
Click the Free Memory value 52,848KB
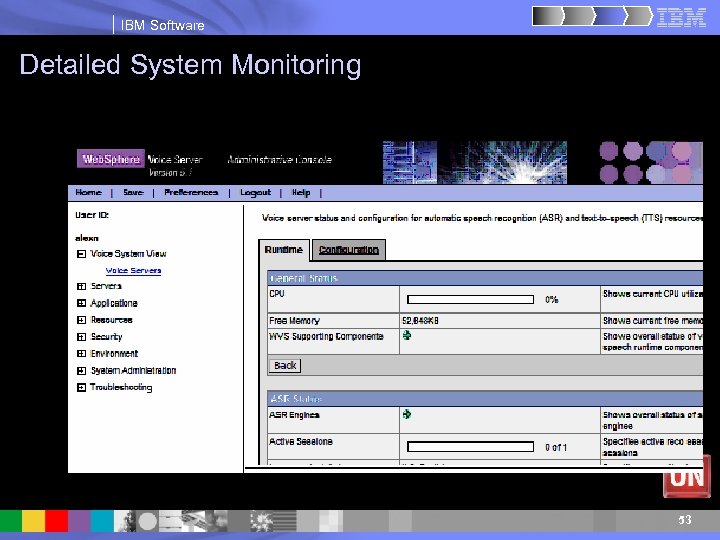[420, 321]
